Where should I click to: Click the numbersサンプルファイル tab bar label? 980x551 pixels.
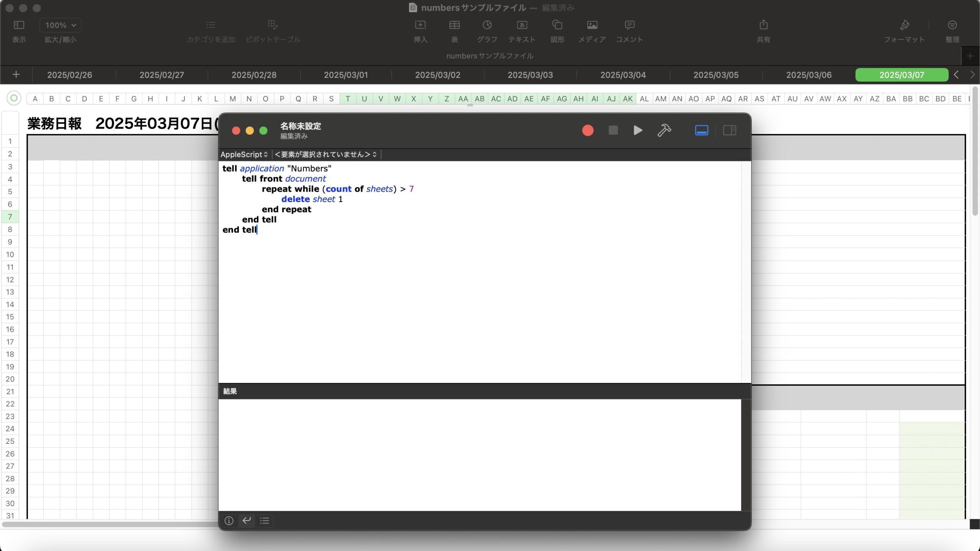click(x=490, y=56)
